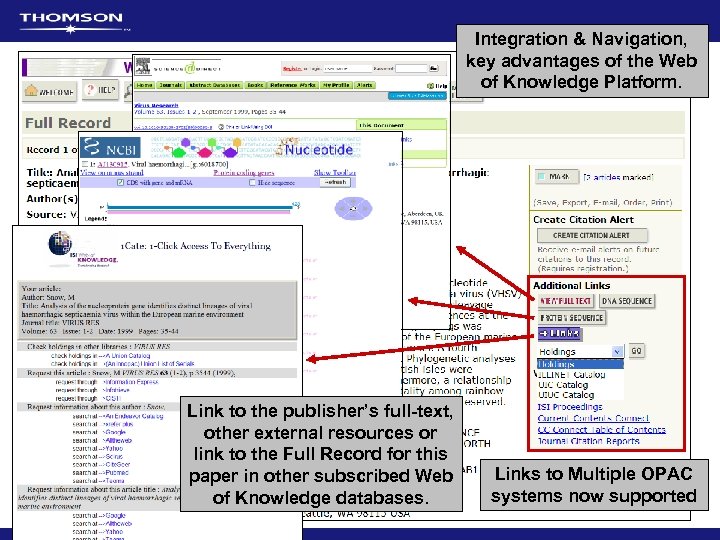Click the VIEW FULL TEXT button
This screenshot has height=540, width=720.
click(565, 301)
